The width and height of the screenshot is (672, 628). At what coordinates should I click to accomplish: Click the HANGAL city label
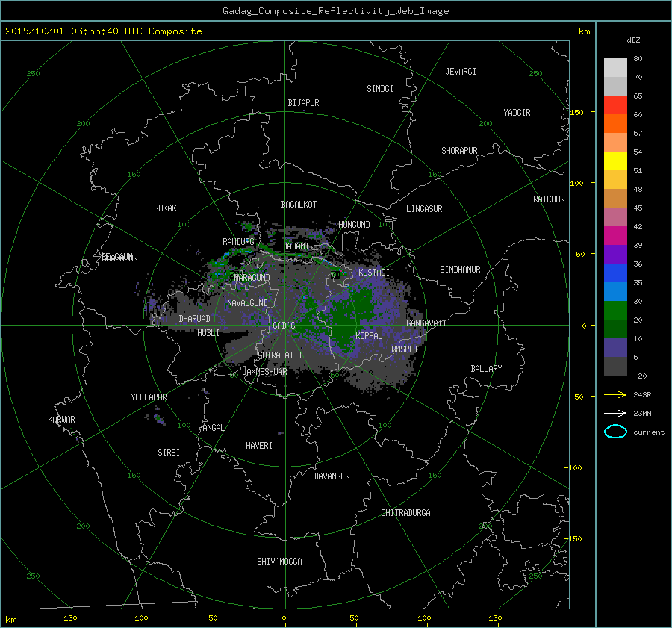[211, 427]
